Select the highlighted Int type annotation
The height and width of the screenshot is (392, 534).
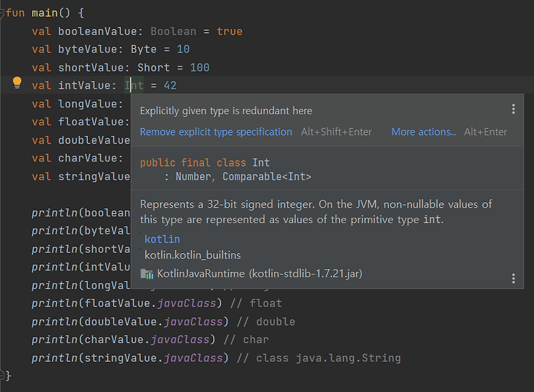134,85
